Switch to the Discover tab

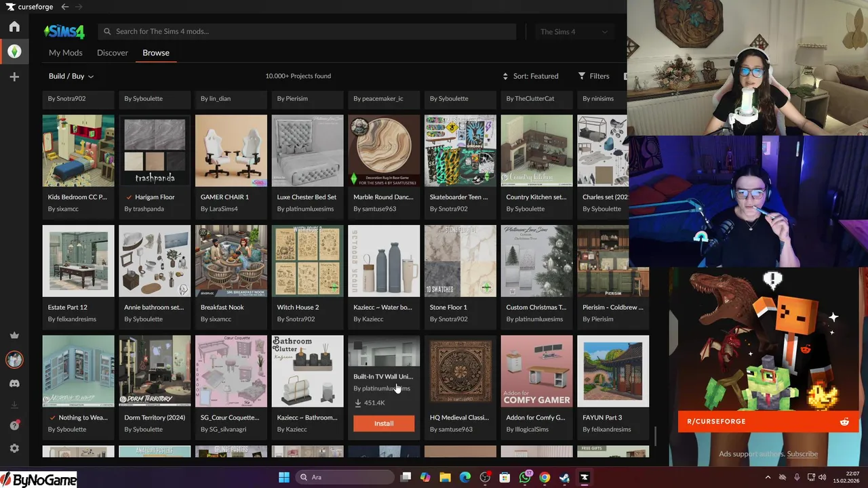coord(113,53)
